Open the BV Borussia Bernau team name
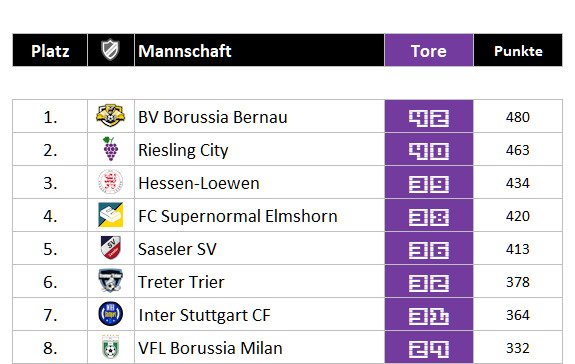The width and height of the screenshot is (575, 364). click(213, 117)
